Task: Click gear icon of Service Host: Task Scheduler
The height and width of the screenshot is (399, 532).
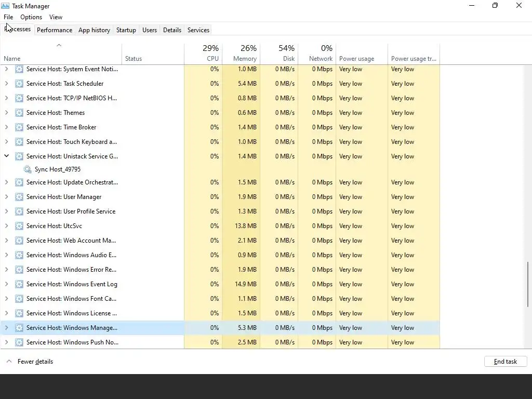Action: [x=19, y=84]
